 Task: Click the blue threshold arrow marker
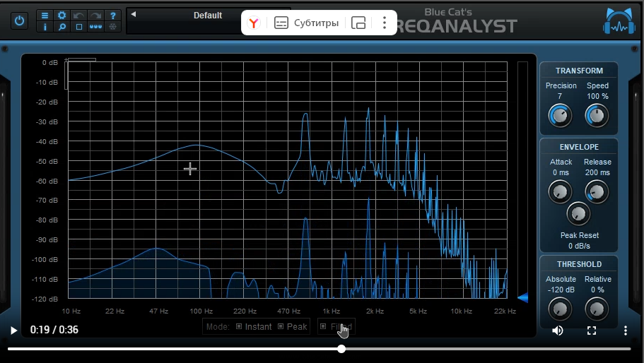522,298
